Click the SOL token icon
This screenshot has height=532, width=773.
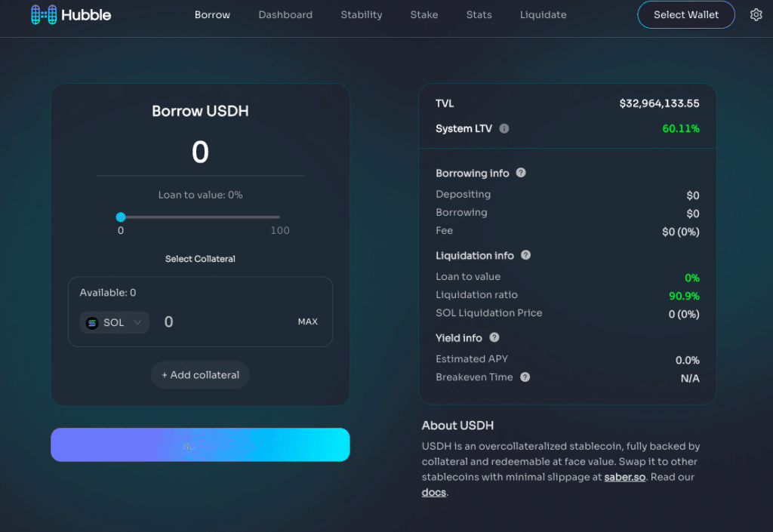click(x=92, y=323)
